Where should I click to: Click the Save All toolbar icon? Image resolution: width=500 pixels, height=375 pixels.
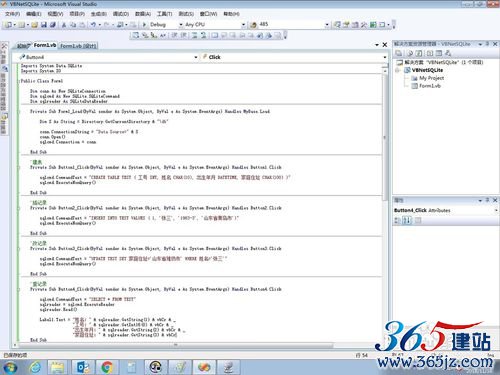53,25
